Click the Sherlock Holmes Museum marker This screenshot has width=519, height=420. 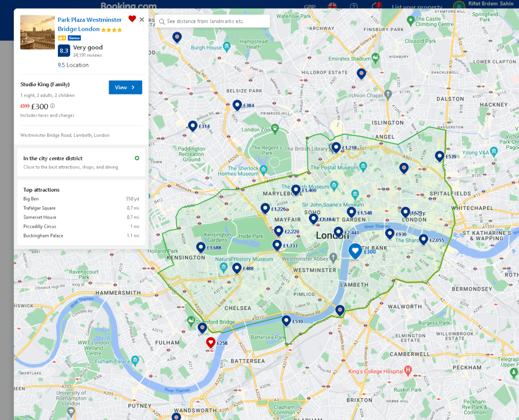[x=263, y=170]
